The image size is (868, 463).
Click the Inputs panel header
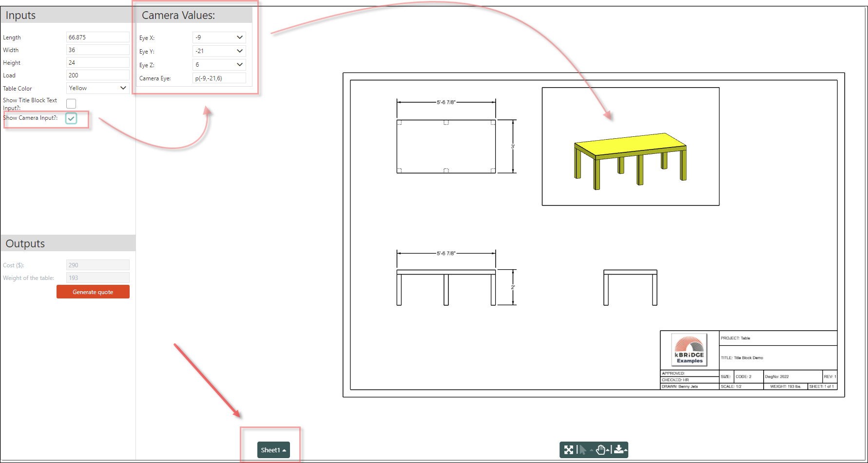click(68, 15)
